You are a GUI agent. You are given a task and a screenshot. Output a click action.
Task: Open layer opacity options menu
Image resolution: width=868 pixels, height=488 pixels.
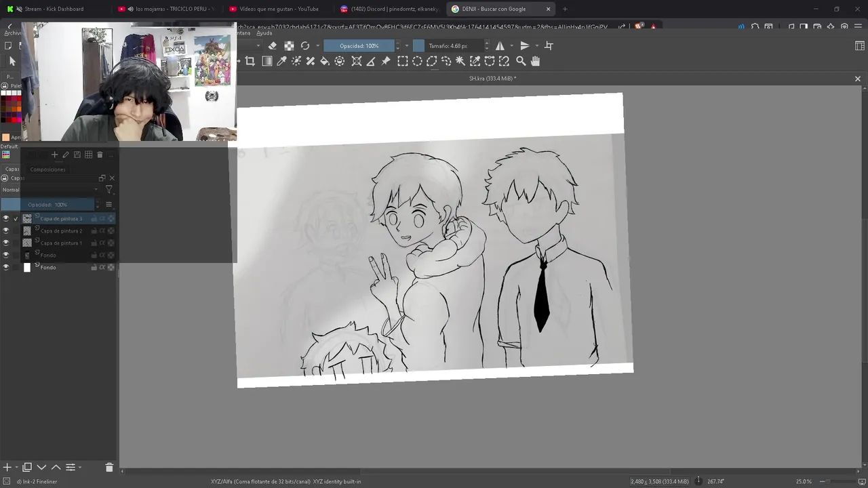(108, 205)
